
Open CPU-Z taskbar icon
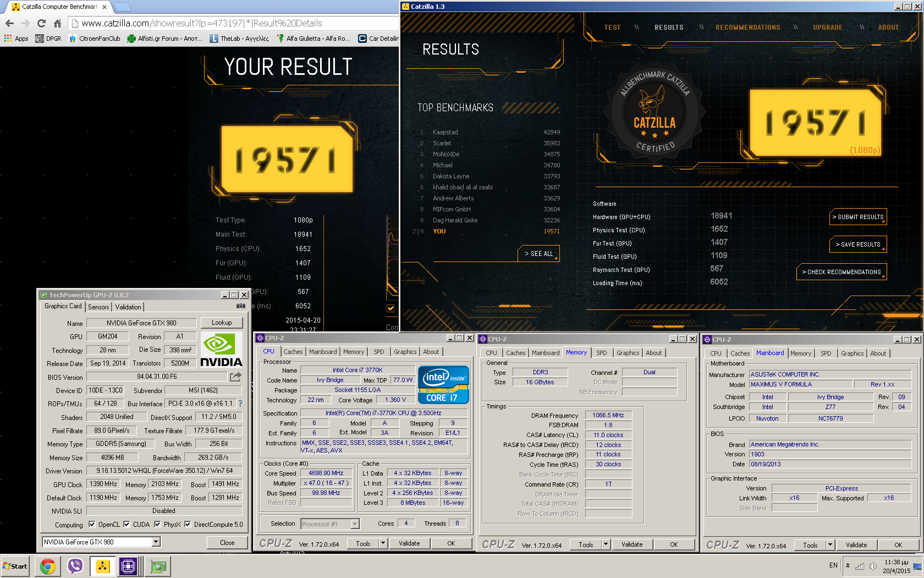tap(128, 566)
